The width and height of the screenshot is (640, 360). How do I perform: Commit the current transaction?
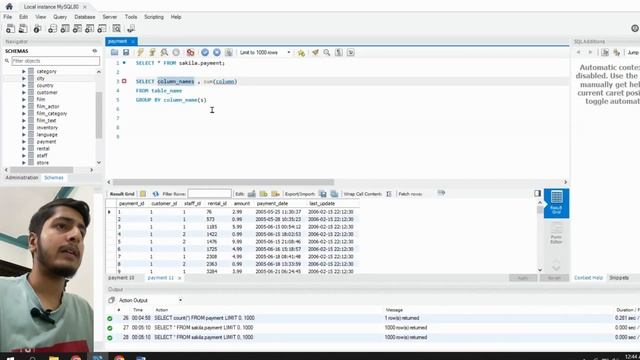point(205,52)
